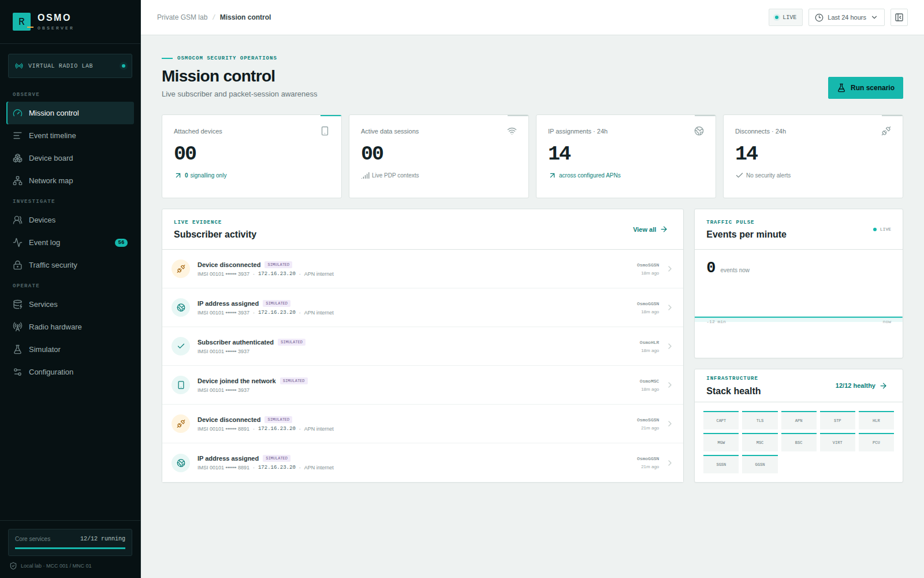Toggle the LIVE mode indicator in header
The image size is (924, 578).
(785, 17)
